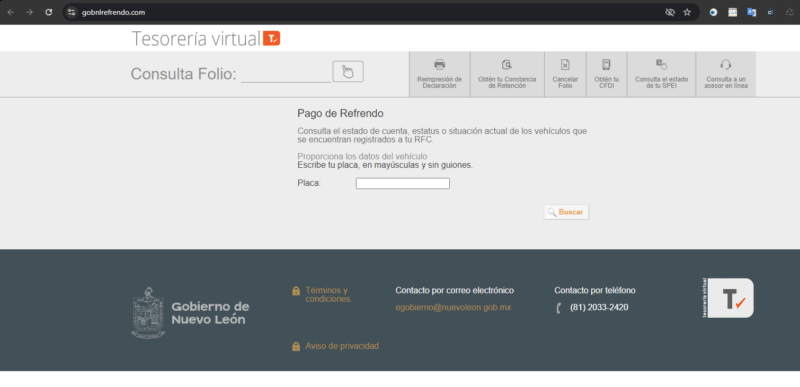Click the crossed-eye tracking protection icon

pos(670,12)
